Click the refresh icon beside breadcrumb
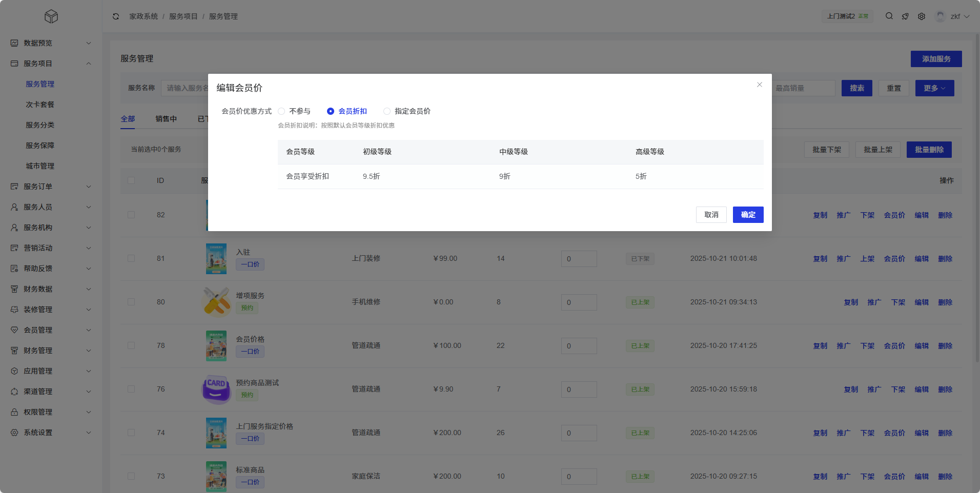The width and height of the screenshot is (980, 493). tap(116, 16)
